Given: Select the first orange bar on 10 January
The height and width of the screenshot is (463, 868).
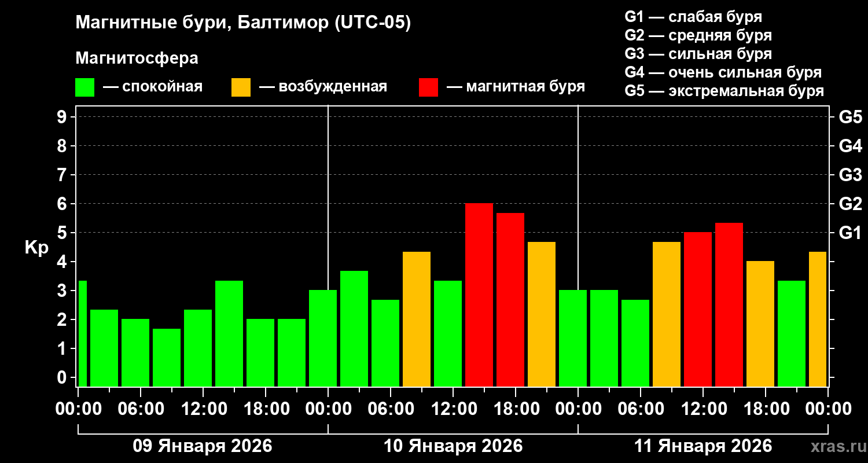Looking at the screenshot, I should click(x=417, y=319).
